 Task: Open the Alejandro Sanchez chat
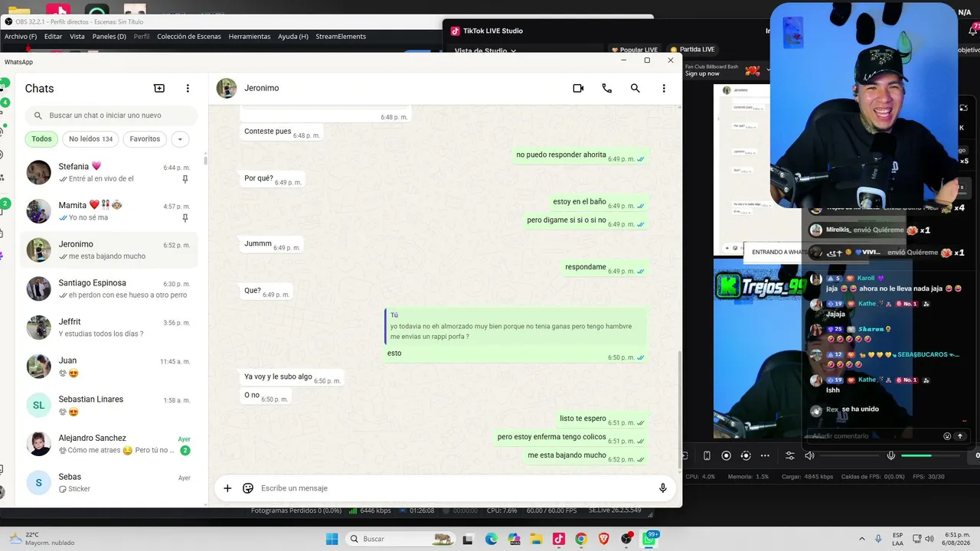[109, 445]
